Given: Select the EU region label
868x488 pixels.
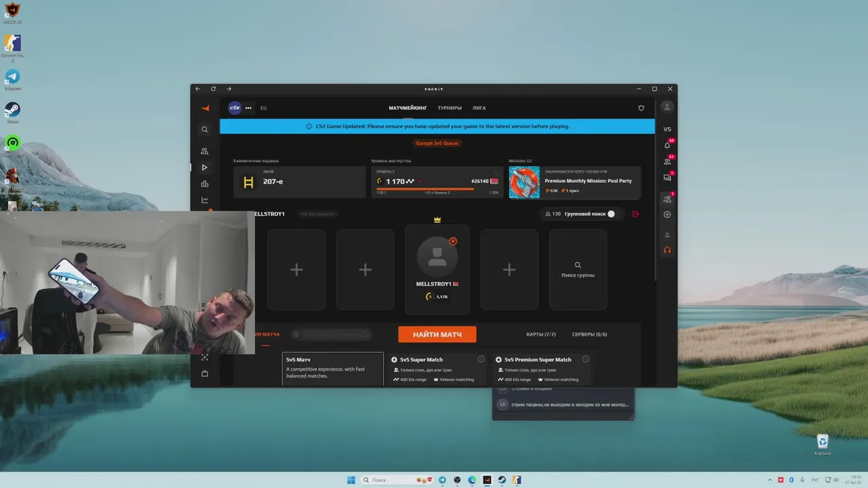Looking at the screenshot, I should point(263,108).
